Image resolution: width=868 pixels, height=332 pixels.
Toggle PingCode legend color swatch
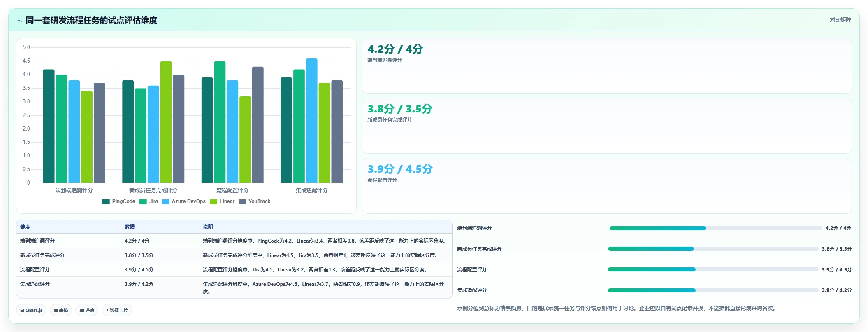click(106, 202)
